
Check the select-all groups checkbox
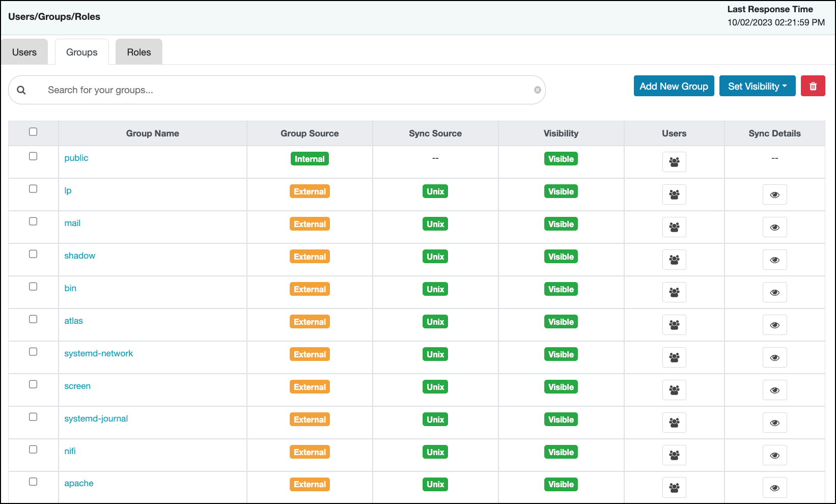[x=33, y=132]
